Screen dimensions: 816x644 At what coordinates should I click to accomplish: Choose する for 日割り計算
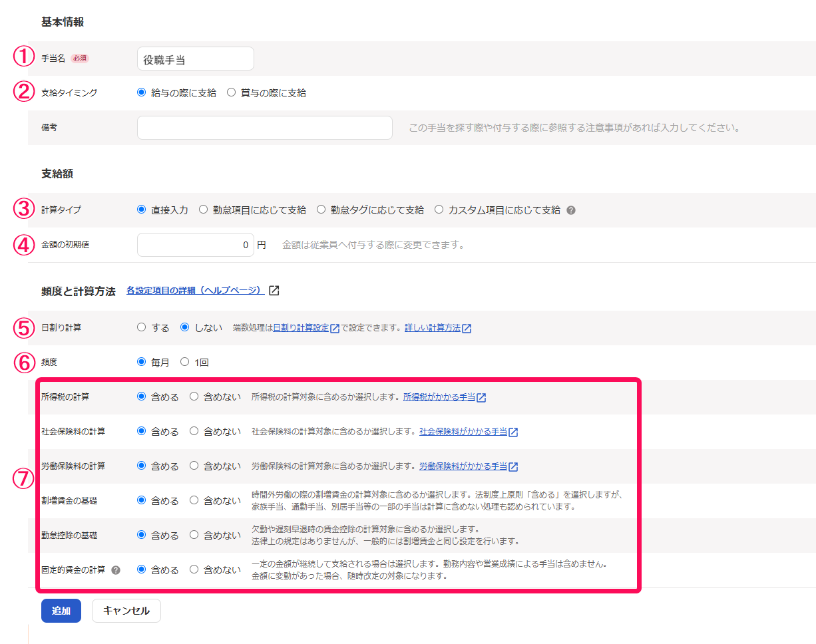click(x=141, y=327)
